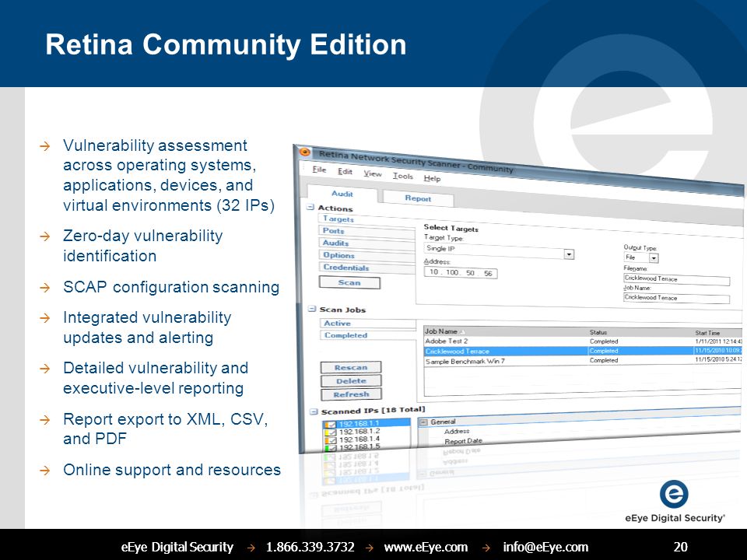Select the Cricklewood Terrace job row

click(583, 351)
